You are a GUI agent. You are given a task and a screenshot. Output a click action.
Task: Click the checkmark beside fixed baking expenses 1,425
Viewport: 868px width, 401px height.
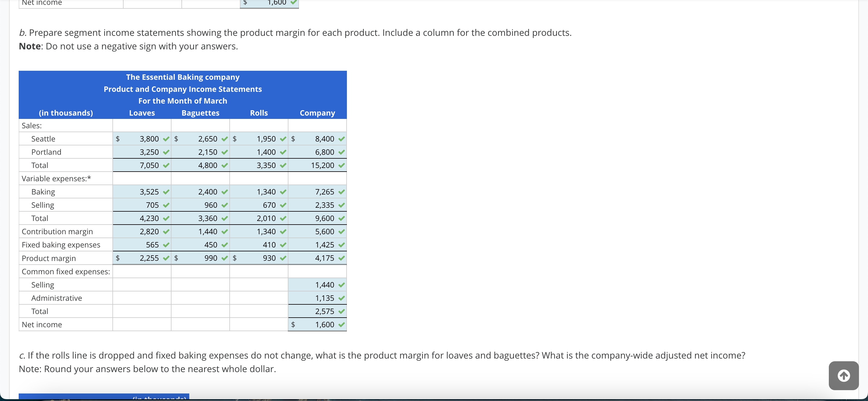point(341,245)
